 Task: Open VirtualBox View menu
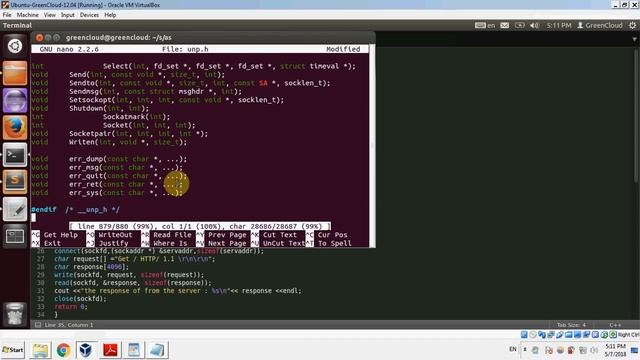(x=49, y=15)
